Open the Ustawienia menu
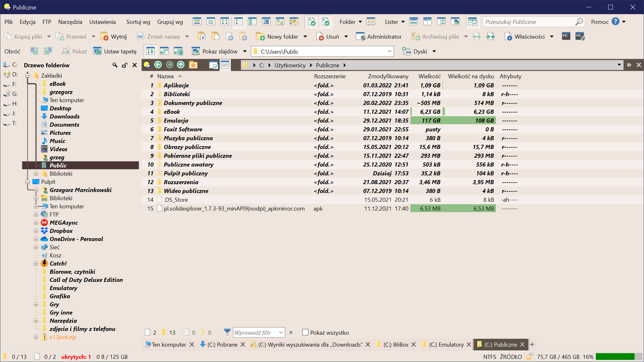This screenshot has width=644, height=362. click(x=103, y=22)
